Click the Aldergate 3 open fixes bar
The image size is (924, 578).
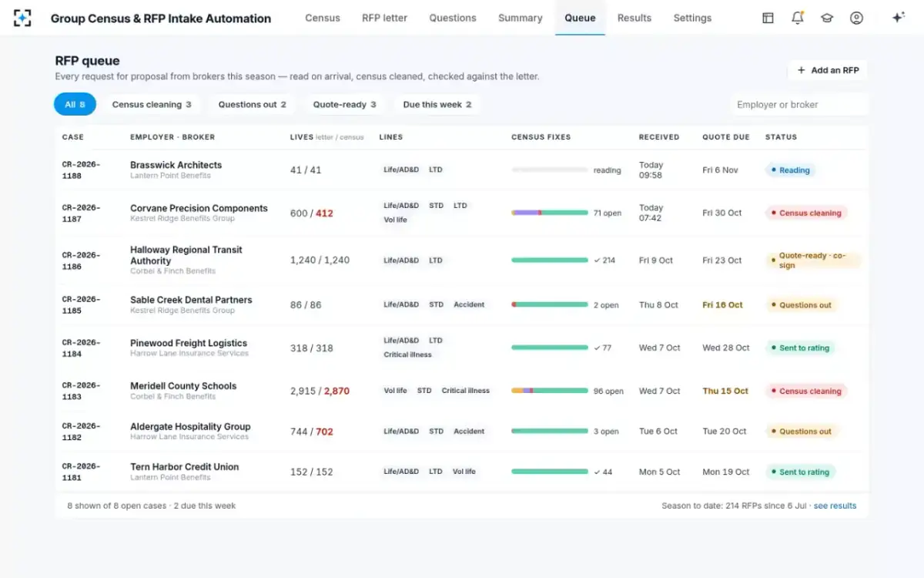(x=550, y=432)
